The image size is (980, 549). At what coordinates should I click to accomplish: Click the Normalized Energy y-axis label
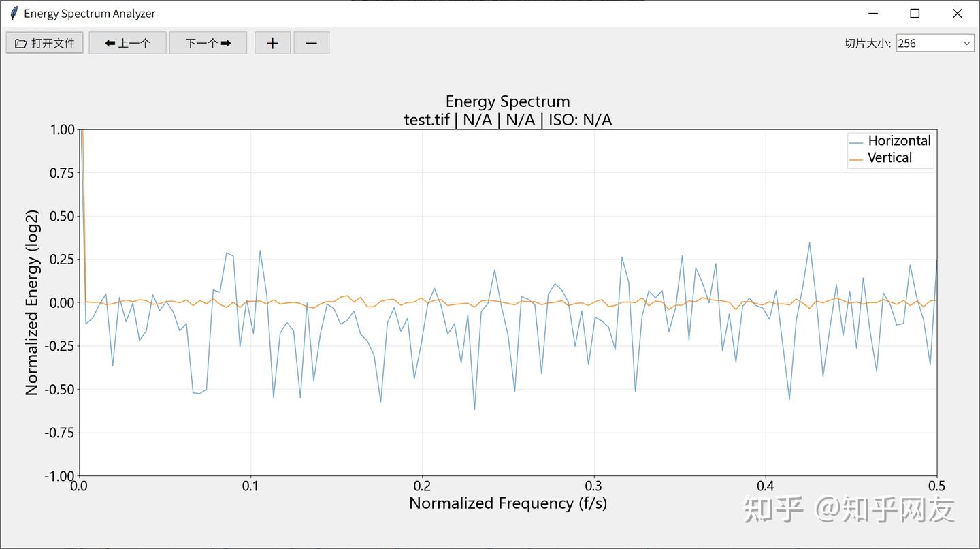pyautogui.click(x=32, y=302)
